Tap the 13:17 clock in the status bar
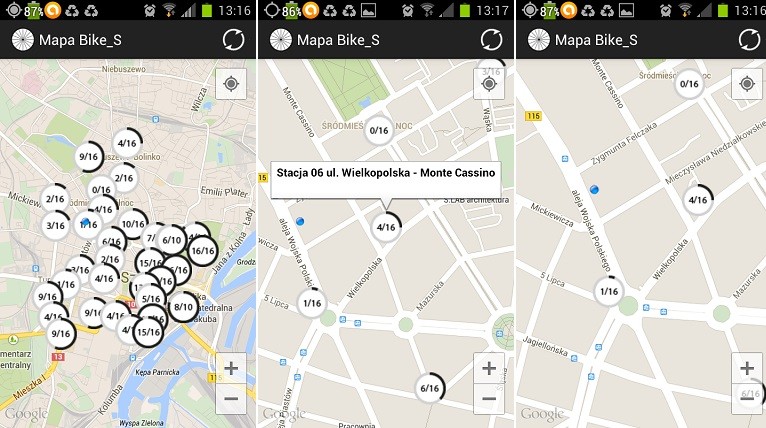Viewport: 766px width, 428px height. point(492,10)
